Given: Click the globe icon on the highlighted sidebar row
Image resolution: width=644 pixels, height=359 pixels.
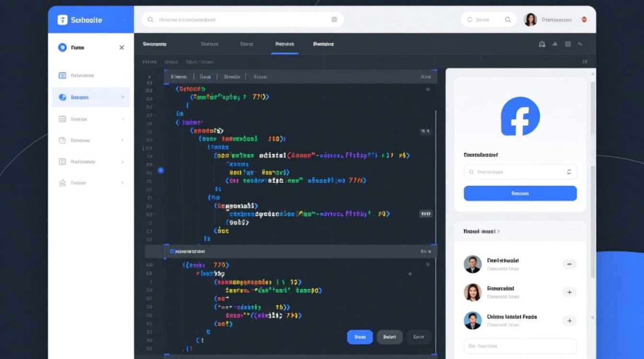Looking at the screenshot, I should pos(62,97).
